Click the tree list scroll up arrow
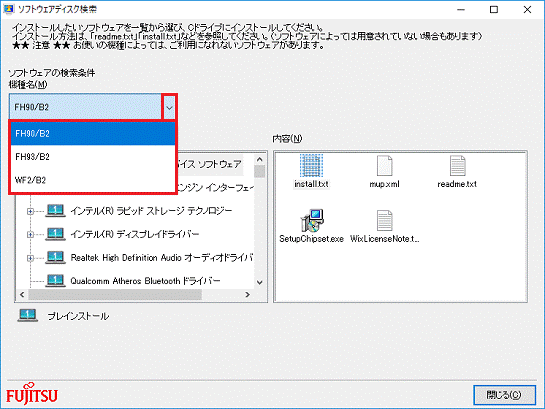Viewport: 545px width, 409px height. pos(260,159)
